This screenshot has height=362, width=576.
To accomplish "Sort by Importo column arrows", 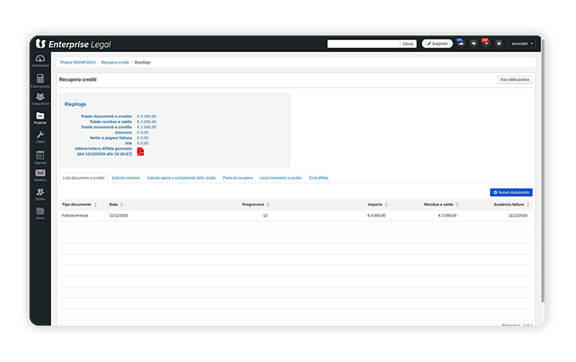I will [386, 205].
